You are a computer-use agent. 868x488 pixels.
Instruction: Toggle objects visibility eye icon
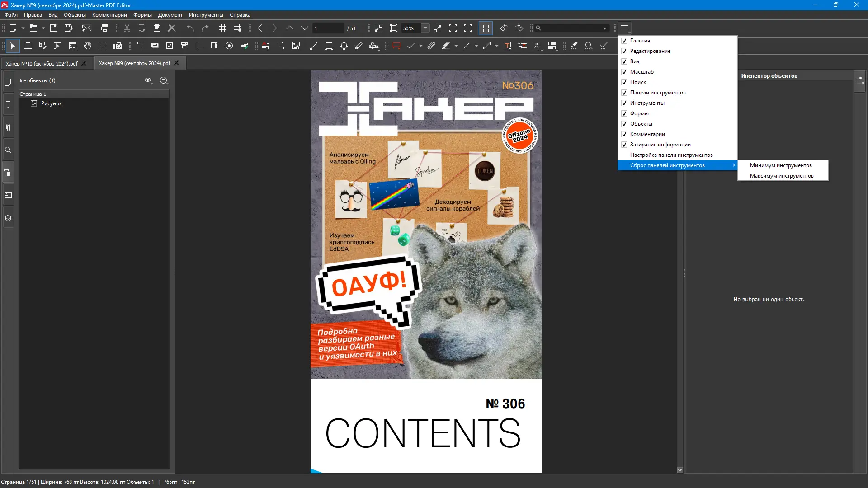(x=147, y=80)
